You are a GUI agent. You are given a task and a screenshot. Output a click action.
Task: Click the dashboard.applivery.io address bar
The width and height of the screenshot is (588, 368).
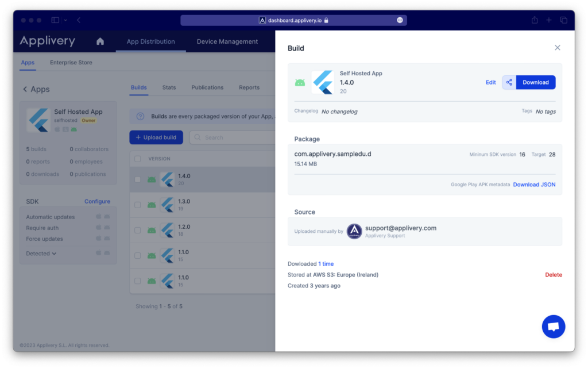[293, 20]
